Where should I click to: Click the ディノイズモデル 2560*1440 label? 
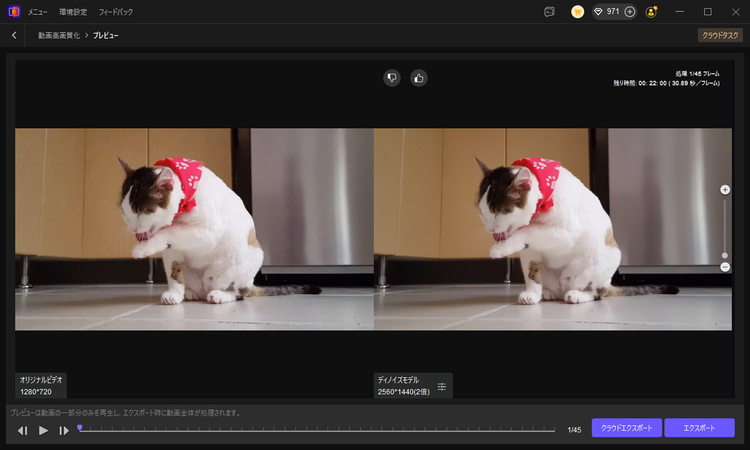404,385
